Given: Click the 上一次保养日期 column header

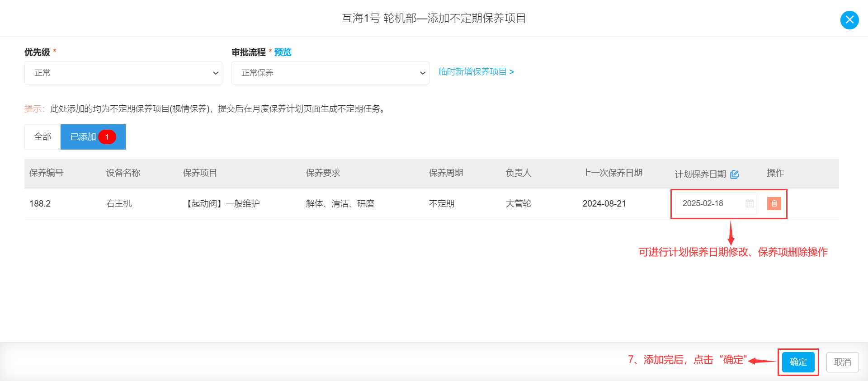Looking at the screenshot, I should (613, 173).
